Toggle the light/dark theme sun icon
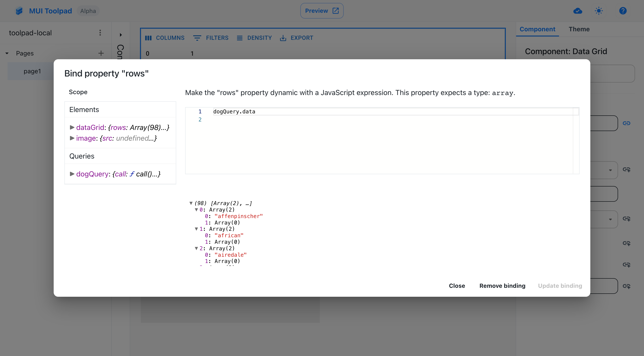This screenshot has width=644, height=356. [x=599, y=11]
